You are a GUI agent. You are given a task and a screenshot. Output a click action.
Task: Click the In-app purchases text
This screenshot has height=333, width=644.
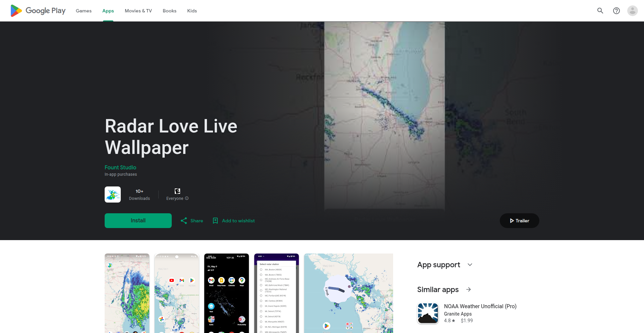[121, 174]
